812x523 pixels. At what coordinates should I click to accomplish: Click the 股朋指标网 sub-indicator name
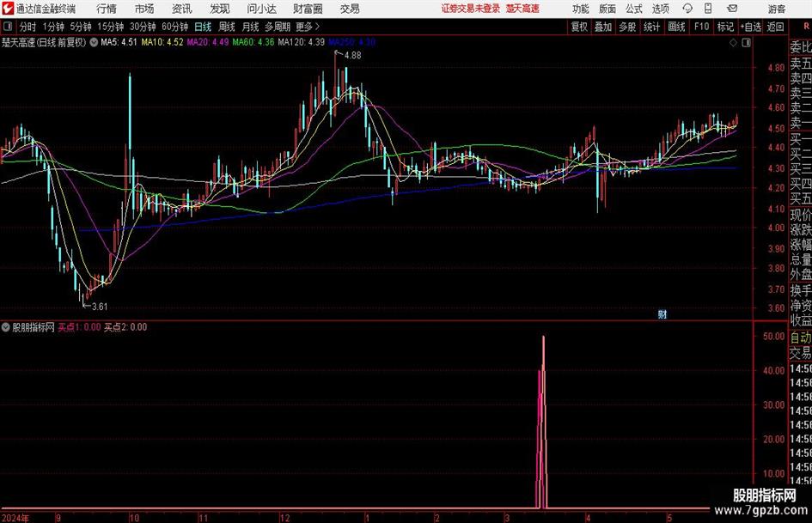(x=34, y=326)
